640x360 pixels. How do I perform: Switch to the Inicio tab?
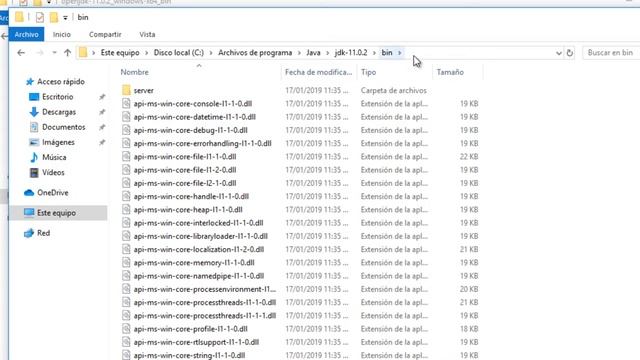(62, 34)
